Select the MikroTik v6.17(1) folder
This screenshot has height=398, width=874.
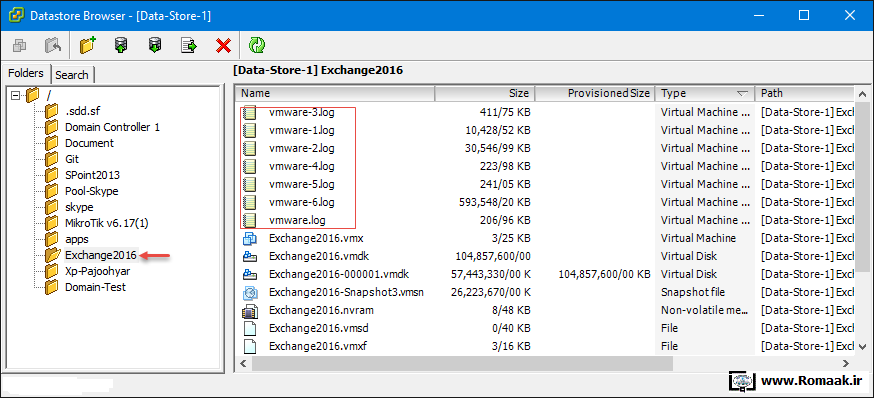click(106, 223)
